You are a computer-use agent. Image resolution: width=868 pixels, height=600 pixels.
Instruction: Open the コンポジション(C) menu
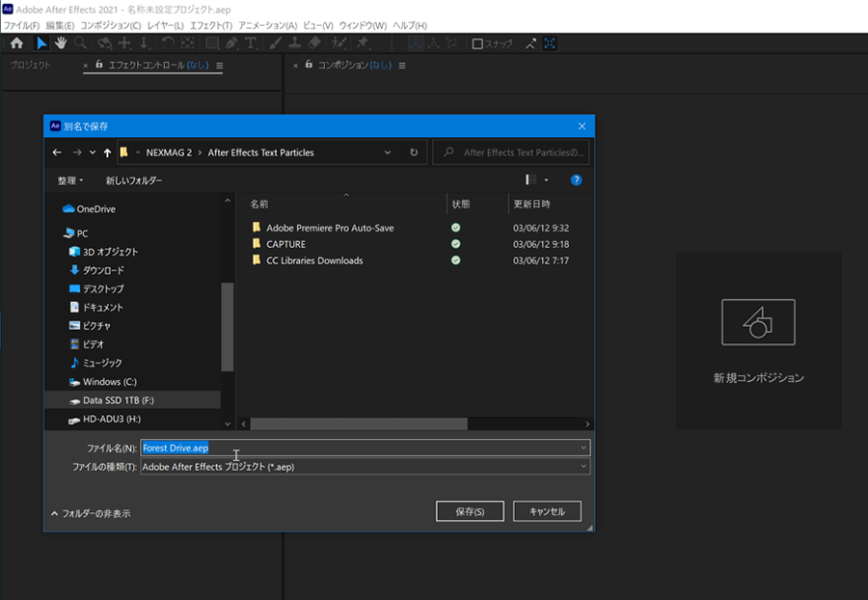pos(111,25)
